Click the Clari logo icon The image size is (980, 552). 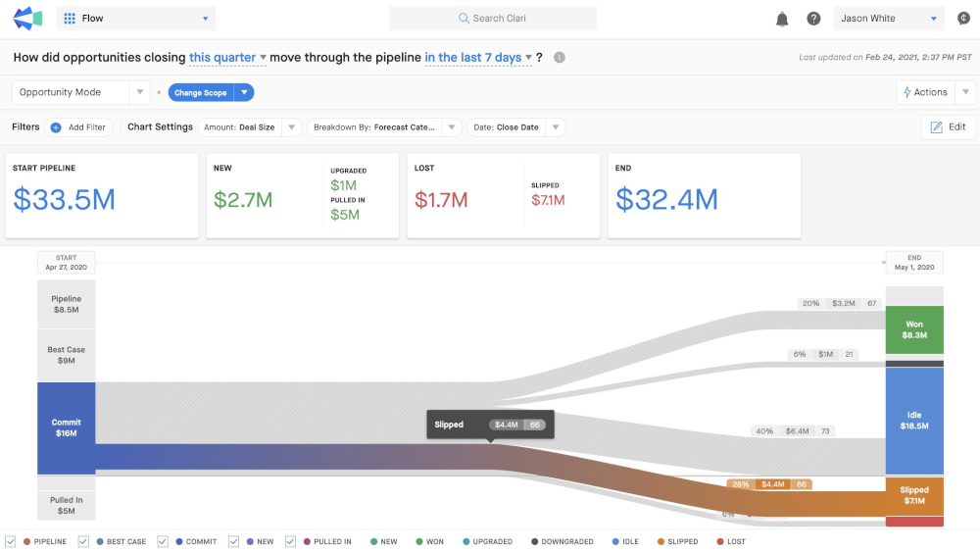tap(27, 18)
